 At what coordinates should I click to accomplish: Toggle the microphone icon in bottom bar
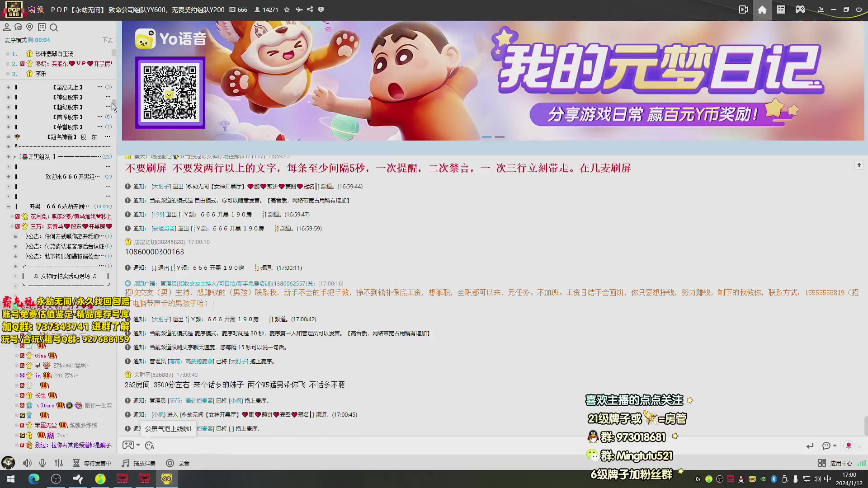tap(42, 463)
